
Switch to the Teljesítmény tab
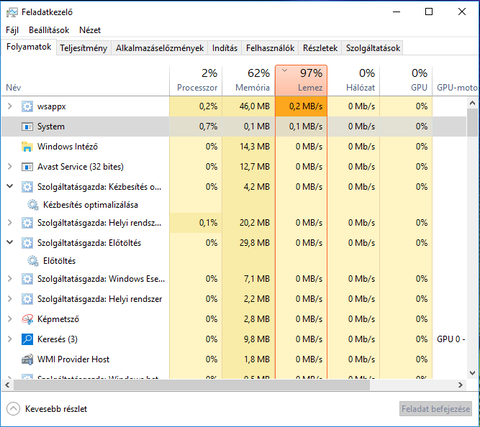point(84,48)
